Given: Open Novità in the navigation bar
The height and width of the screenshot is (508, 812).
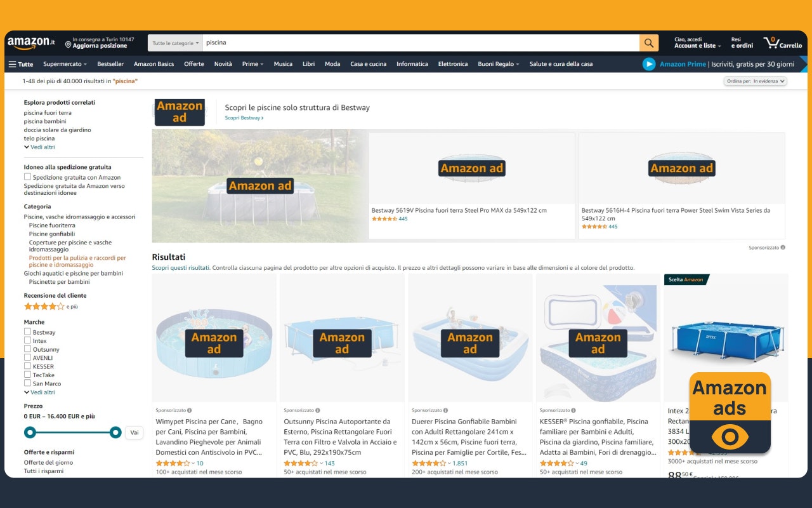Looking at the screenshot, I should (x=223, y=64).
